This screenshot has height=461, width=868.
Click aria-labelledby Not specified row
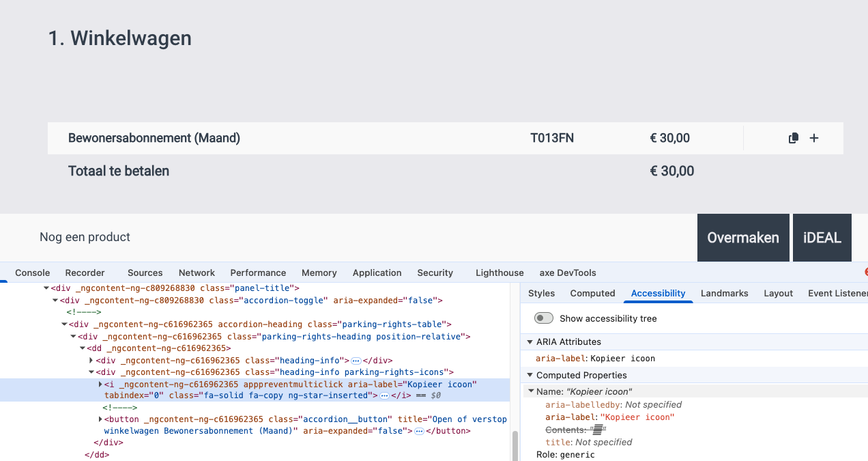pyautogui.click(x=613, y=405)
